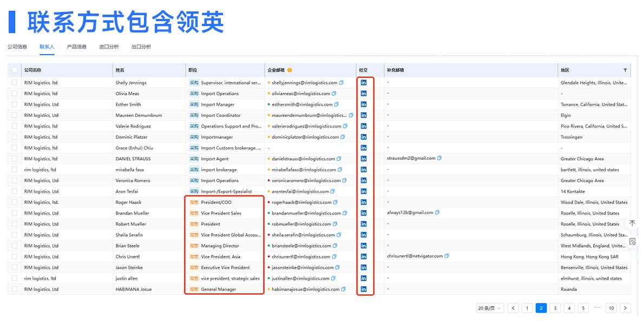The width and height of the screenshot is (644, 324).
Task: Click LinkedIn icon in Dominic Platzer row
Action: click(364, 137)
